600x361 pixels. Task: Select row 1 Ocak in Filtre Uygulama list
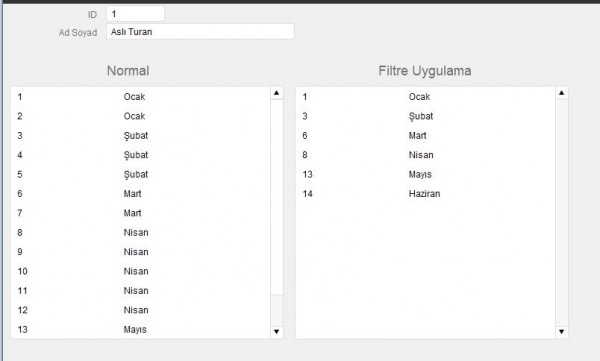[426, 96]
